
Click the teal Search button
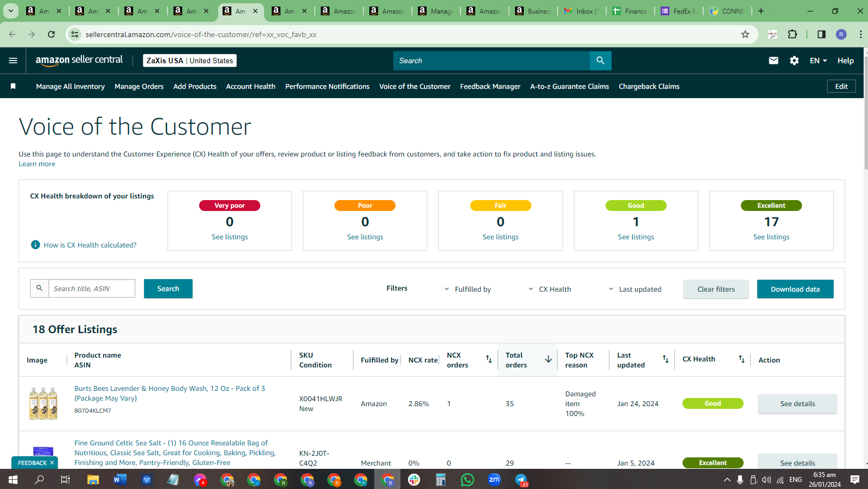[x=168, y=288]
